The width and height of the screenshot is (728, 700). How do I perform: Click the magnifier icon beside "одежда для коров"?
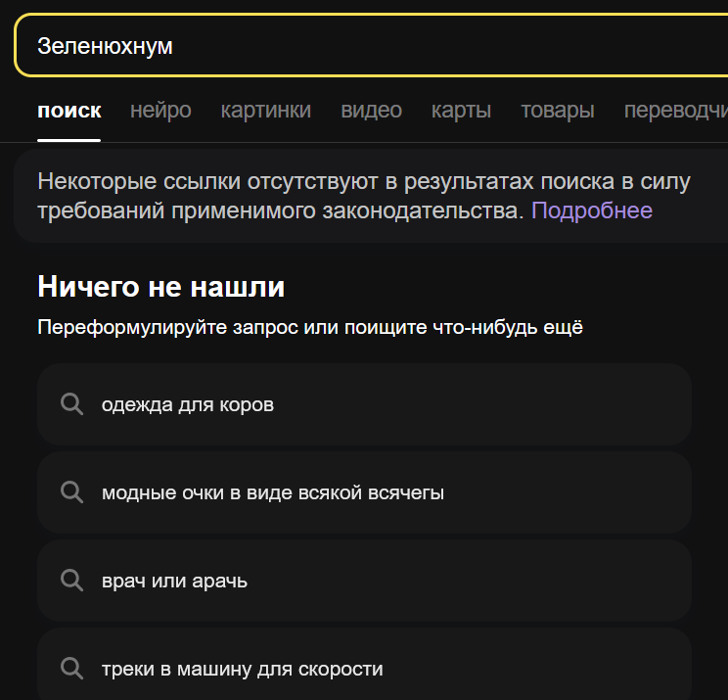(x=71, y=404)
